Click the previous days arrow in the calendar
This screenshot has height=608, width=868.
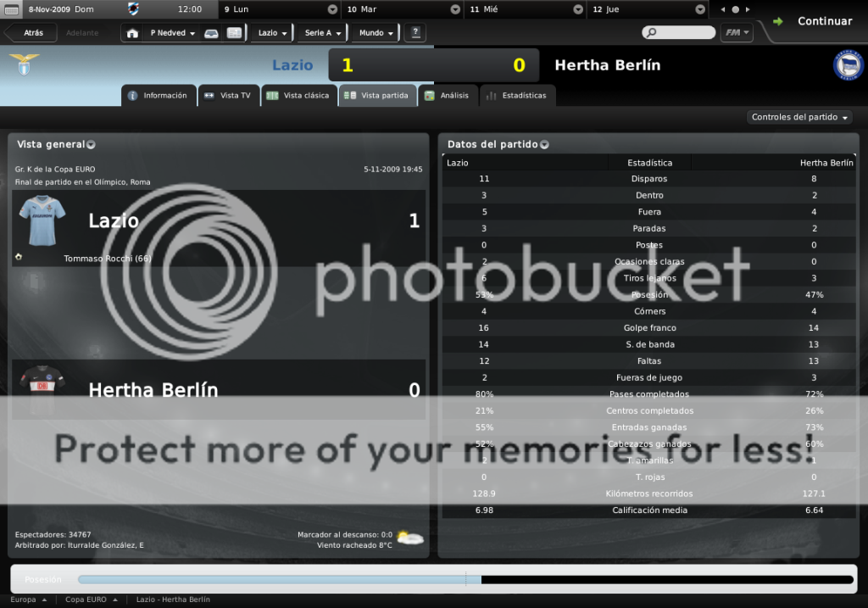point(722,9)
